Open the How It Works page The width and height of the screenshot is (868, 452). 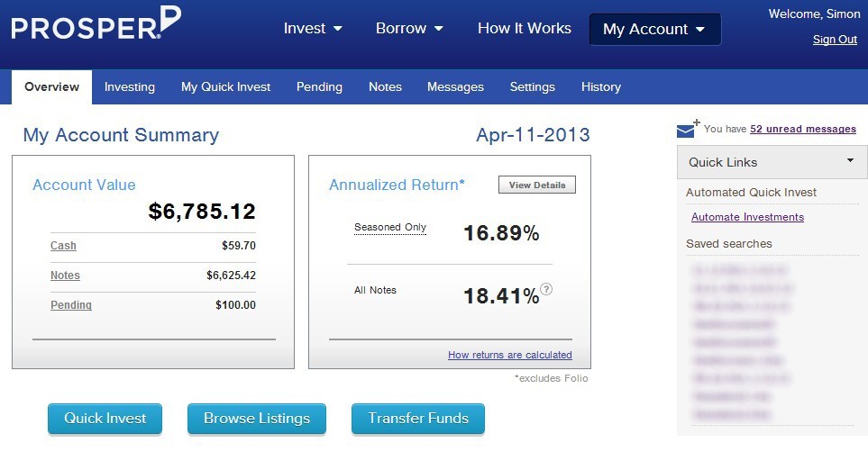tap(525, 28)
